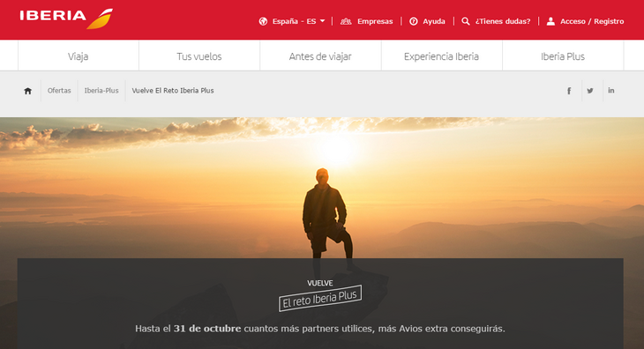The width and height of the screenshot is (644, 349).
Task: Go to home via breadcrumb house icon
Action: 27,91
